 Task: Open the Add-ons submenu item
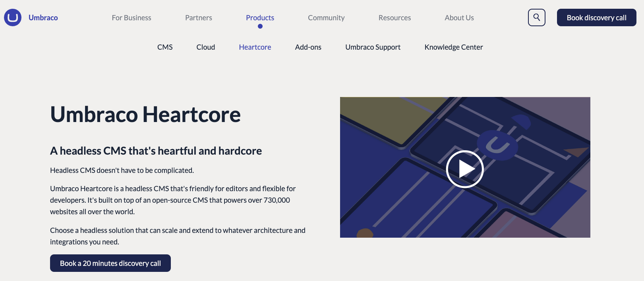pos(308,47)
